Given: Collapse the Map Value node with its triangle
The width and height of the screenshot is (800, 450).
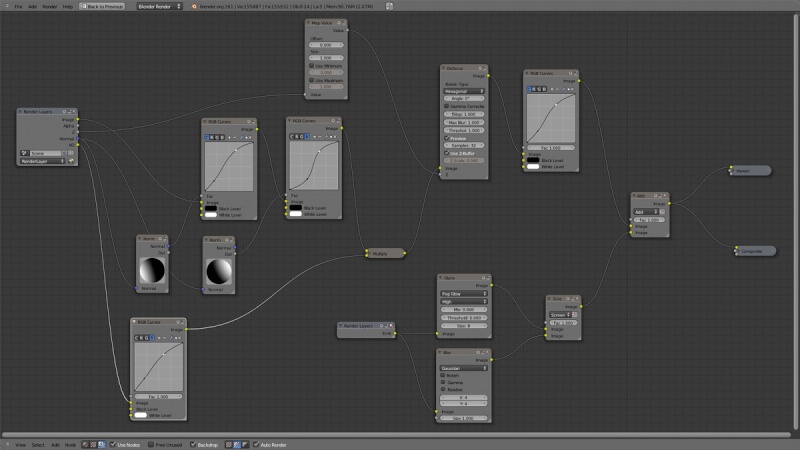Looking at the screenshot, I should tap(309, 23).
